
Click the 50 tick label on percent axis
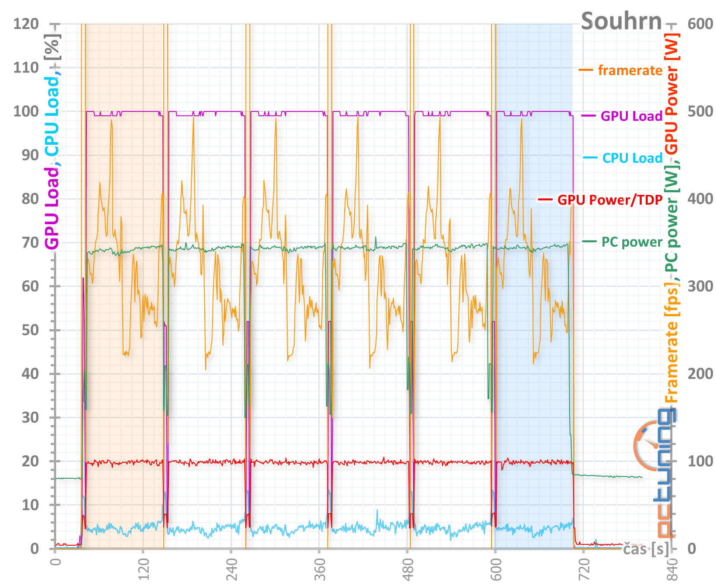(30, 330)
